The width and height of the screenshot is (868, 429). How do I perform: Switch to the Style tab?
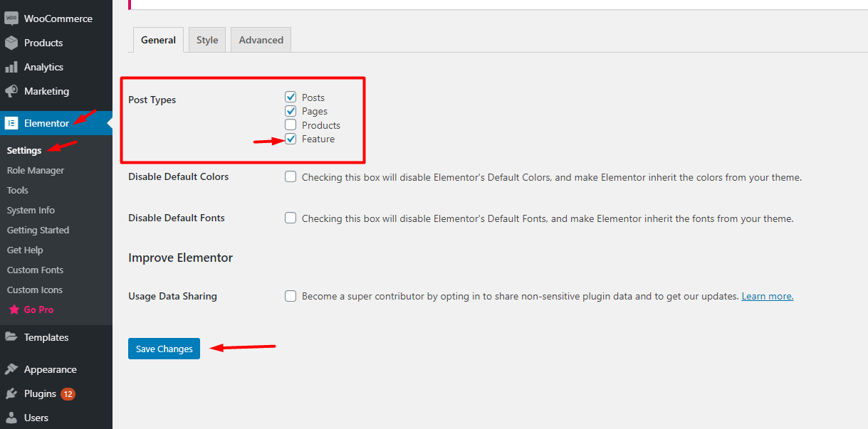[207, 40]
